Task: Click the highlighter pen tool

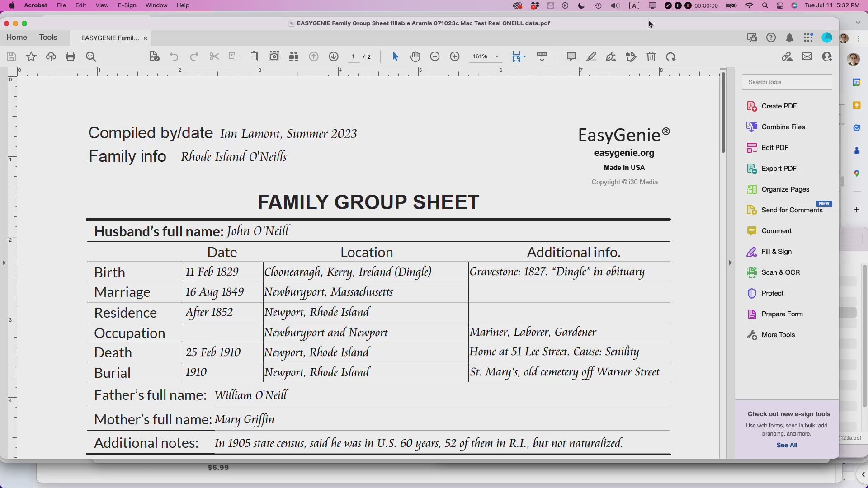Action: click(x=591, y=57)
